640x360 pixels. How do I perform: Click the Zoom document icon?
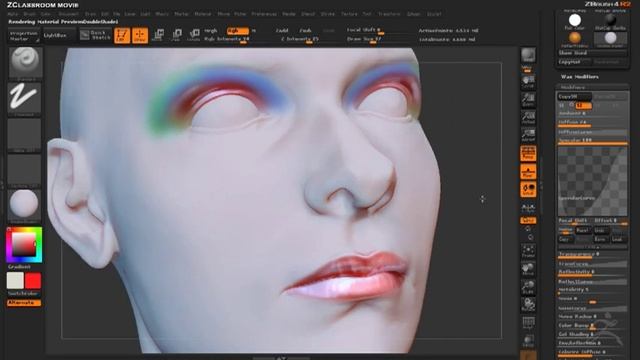point(528,100)
